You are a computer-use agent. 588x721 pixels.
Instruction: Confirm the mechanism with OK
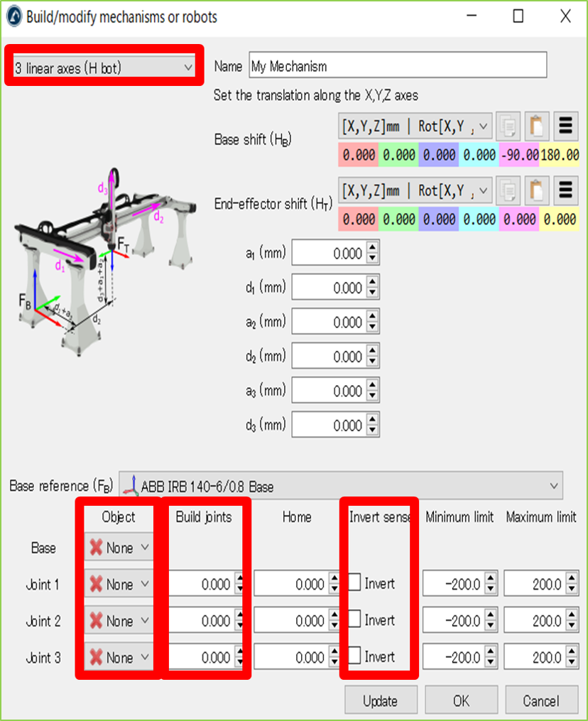pyautogui.click(x=461, y=701)
